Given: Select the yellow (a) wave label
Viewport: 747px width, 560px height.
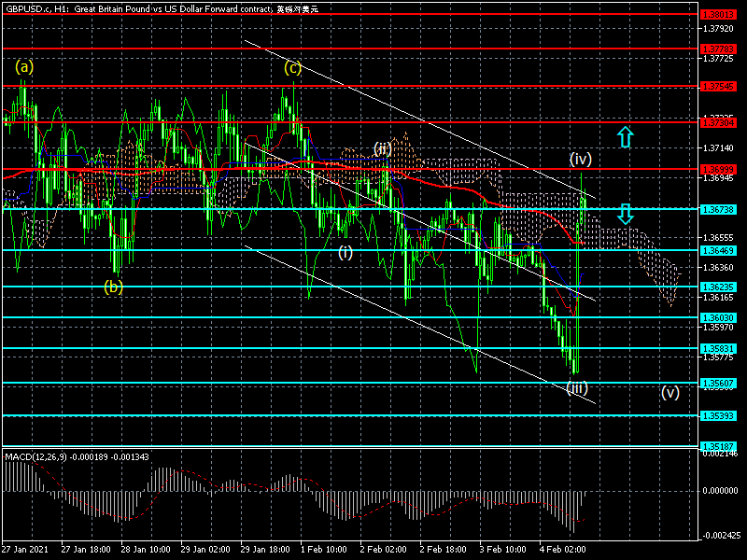Looking at the screenshot, I should coord(24,66).
